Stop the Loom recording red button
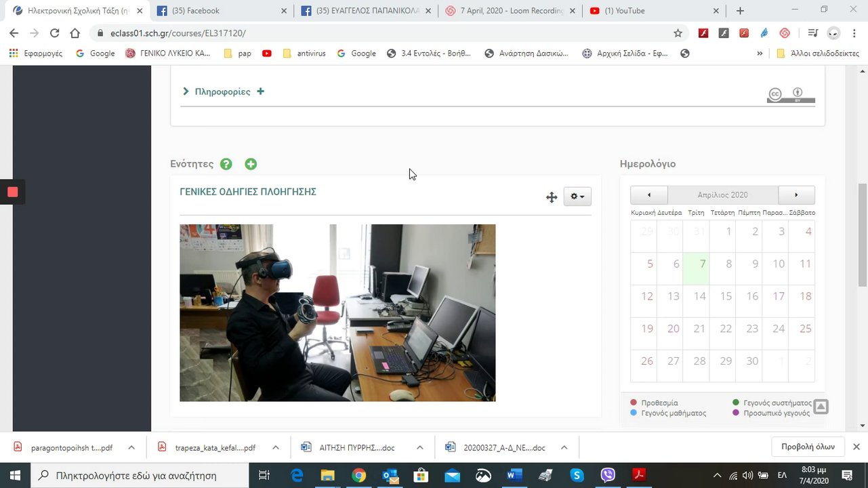Screen dimensions: 868x488 (12, 192)
